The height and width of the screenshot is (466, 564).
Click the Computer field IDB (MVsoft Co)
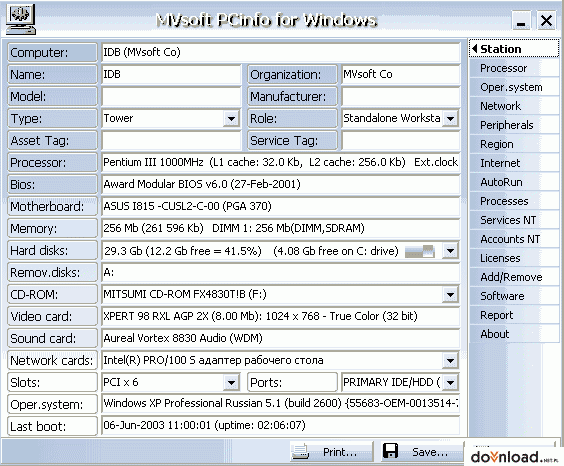point(281,52)
